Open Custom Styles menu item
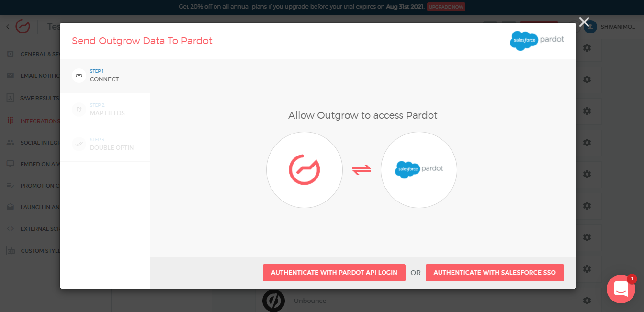This screenshot has height=312, width=644. pyautogui.click(x=33, y=251)
